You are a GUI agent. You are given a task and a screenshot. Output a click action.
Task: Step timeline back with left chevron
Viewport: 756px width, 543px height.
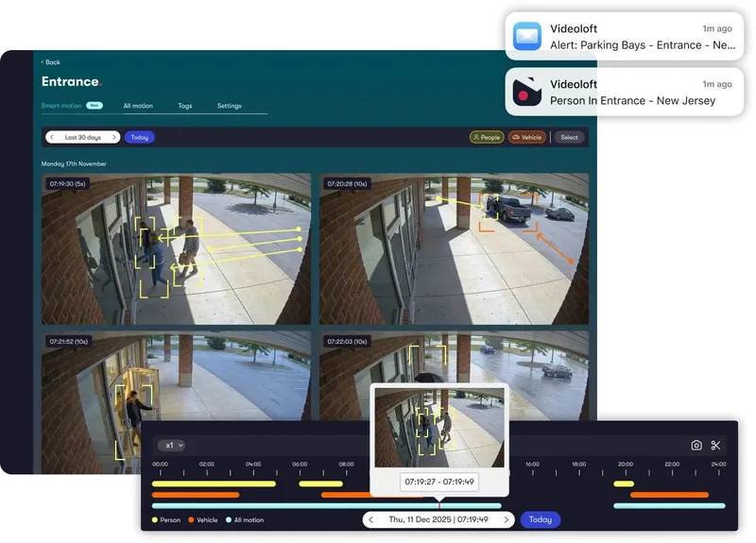pyautogui.click(x=370, y=519)
